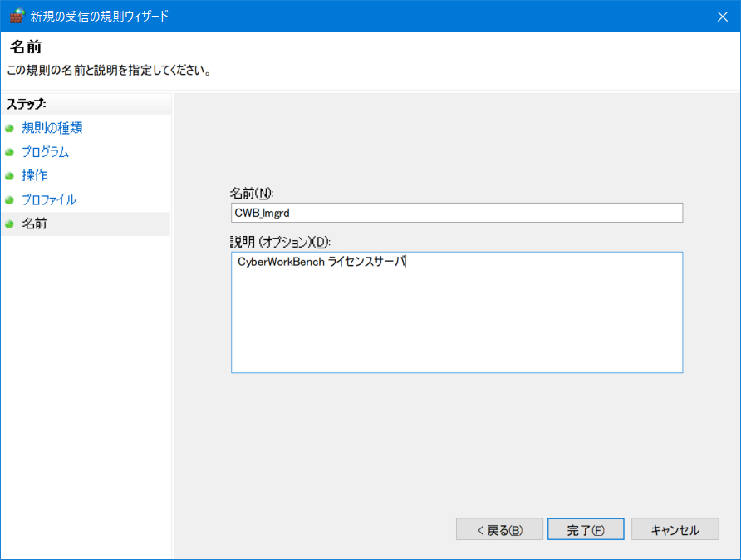Click the window title 新規の受信の規則ウィザード
Image resolution: width=741 pixels, height=560 pixels.
[99, 16]
